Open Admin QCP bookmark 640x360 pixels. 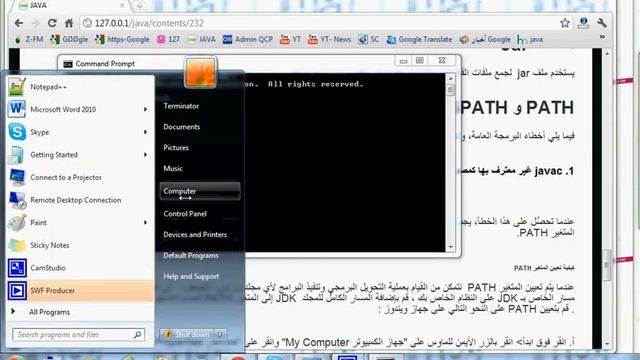coord(248,39)
